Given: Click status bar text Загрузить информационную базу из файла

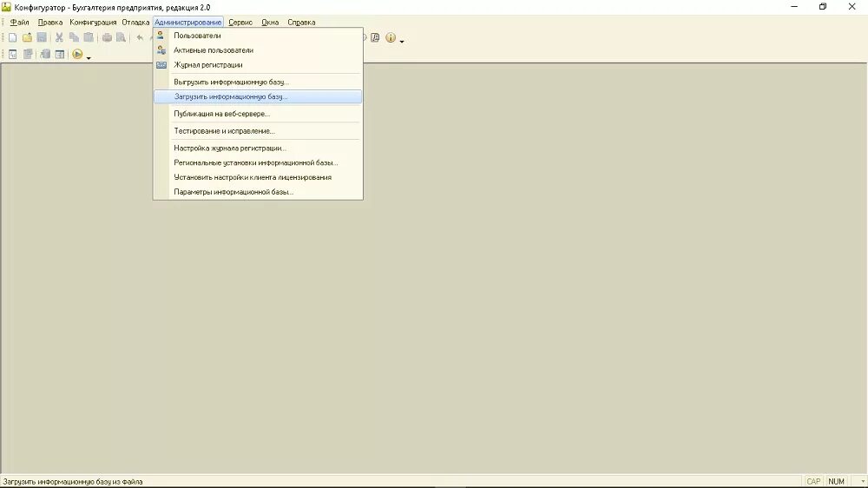Looking at the screenshot, I should (73, 482).
